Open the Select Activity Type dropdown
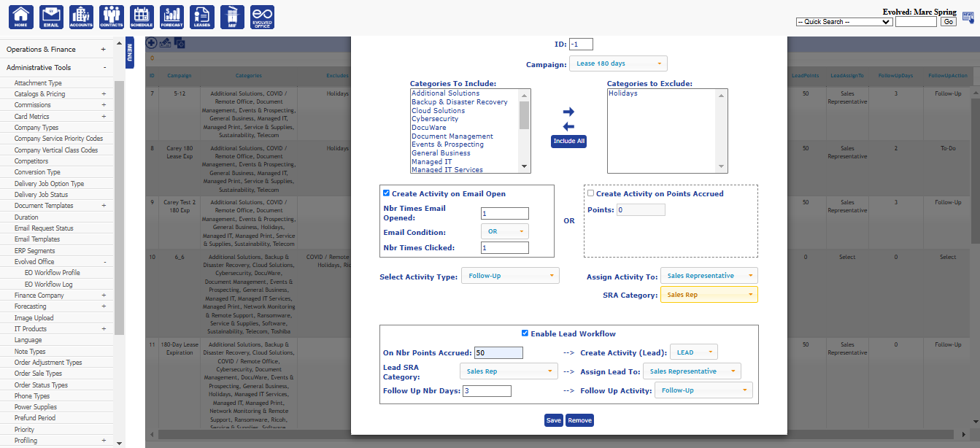Image resolution: width=980 pixels, height=448 pixels. coord(511,276)
